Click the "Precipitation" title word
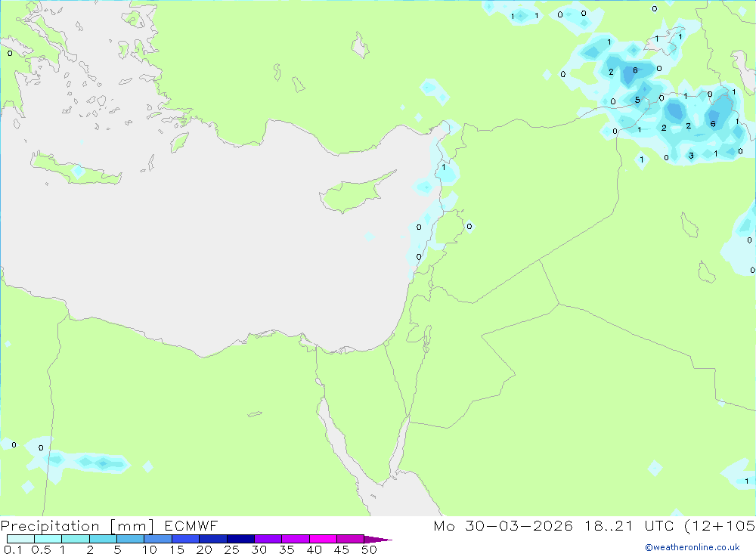 point(50,526)
